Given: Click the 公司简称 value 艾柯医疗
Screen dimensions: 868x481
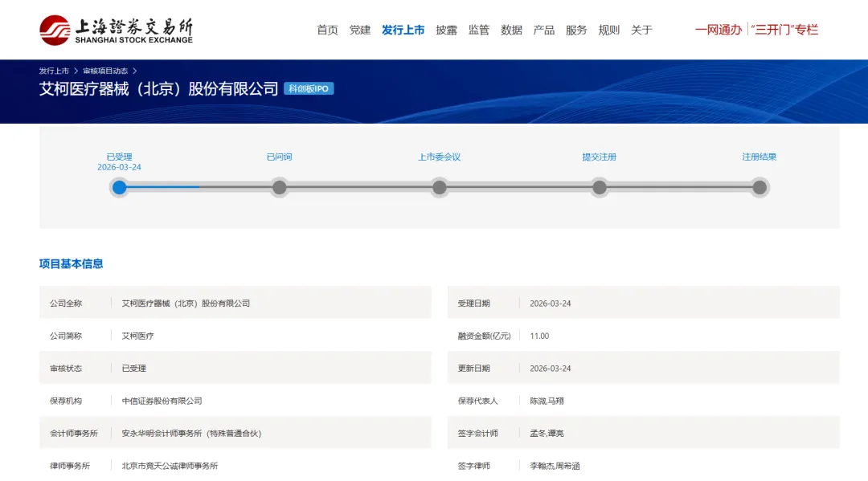Looking at the screenshot, I should coord(138,336).
